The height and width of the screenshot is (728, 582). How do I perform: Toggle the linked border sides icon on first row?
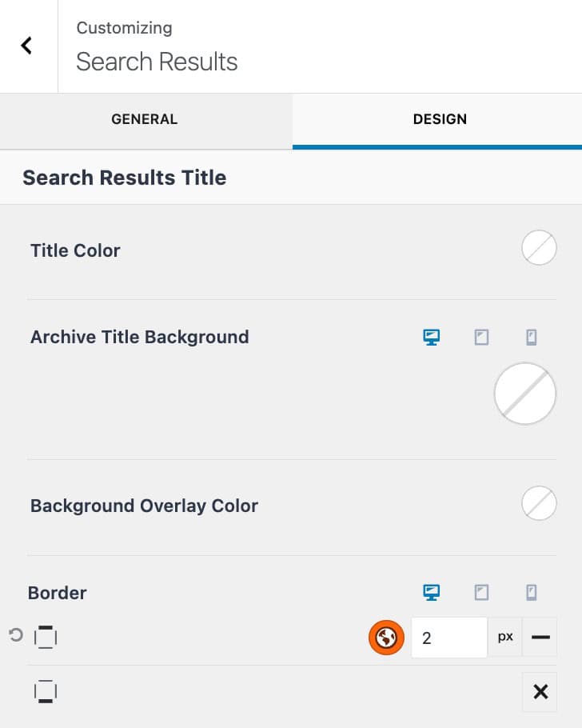tap(46, 637)
